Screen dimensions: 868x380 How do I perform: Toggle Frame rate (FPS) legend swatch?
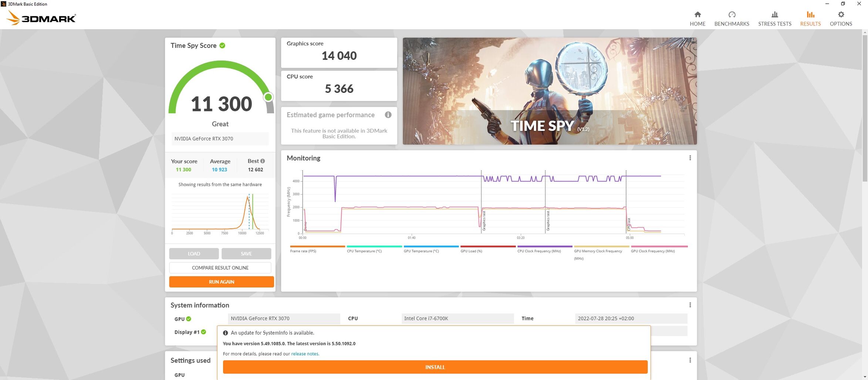(317, 246)
